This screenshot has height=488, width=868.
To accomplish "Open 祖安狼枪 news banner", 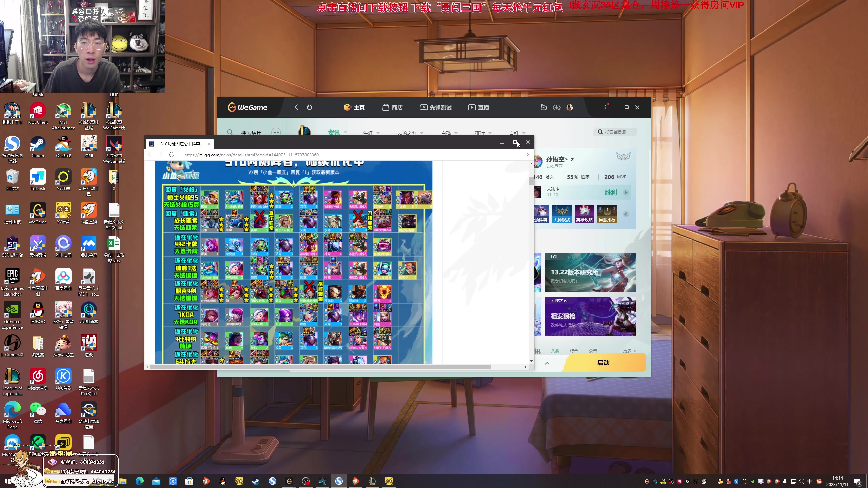I will [590, 317].
